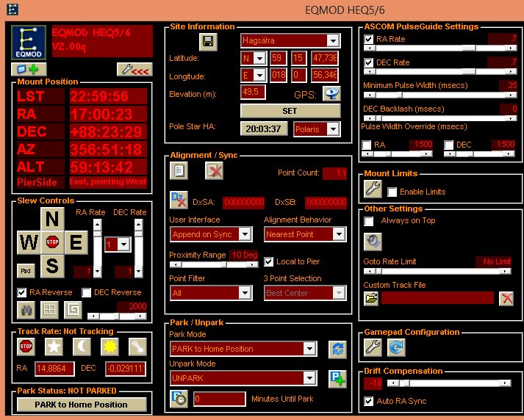Start custom tracking with comet icon
Viewport: 524px width, 420px height.
137,347
